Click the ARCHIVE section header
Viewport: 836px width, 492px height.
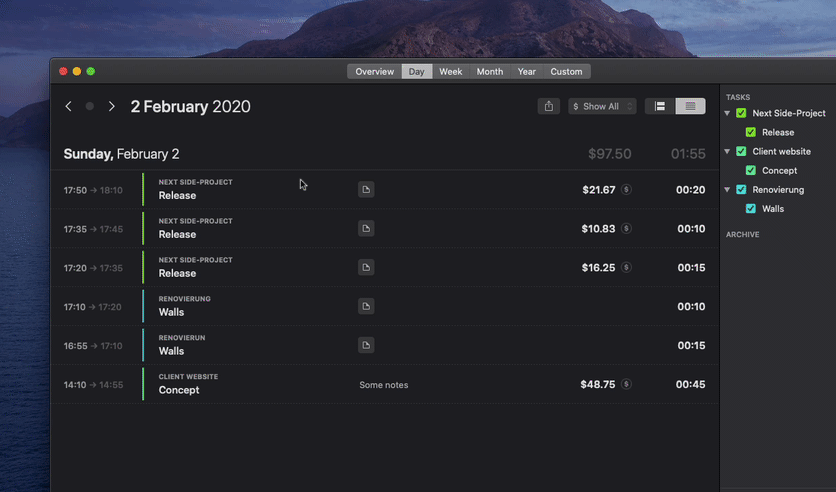point(742,235)
